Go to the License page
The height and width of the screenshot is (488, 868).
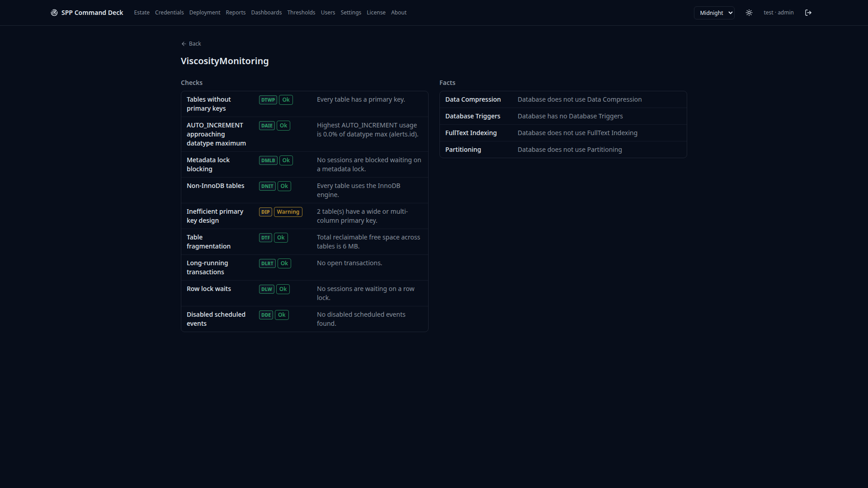coord(376,13)
